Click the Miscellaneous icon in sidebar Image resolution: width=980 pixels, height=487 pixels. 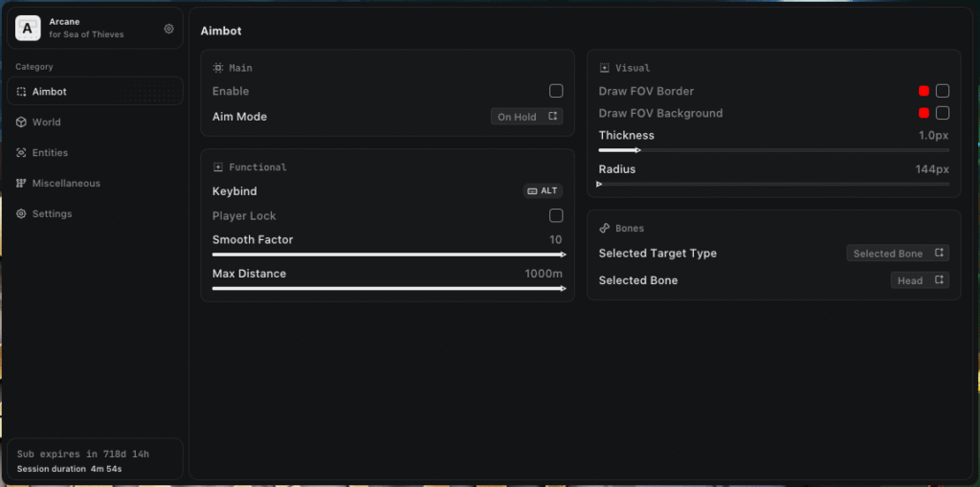22,184
